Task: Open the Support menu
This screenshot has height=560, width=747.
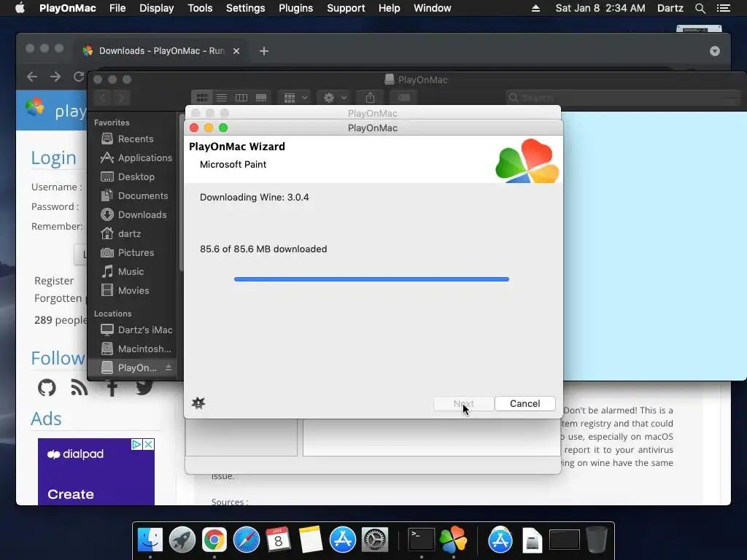Action: (x=346, y=8)
